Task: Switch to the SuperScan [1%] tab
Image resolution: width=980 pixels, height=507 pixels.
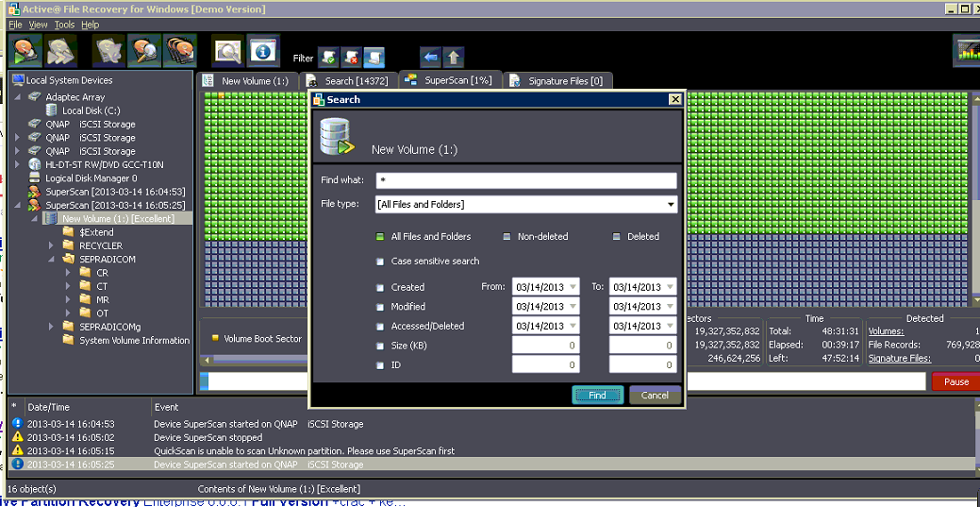Action: pos(450,80)
